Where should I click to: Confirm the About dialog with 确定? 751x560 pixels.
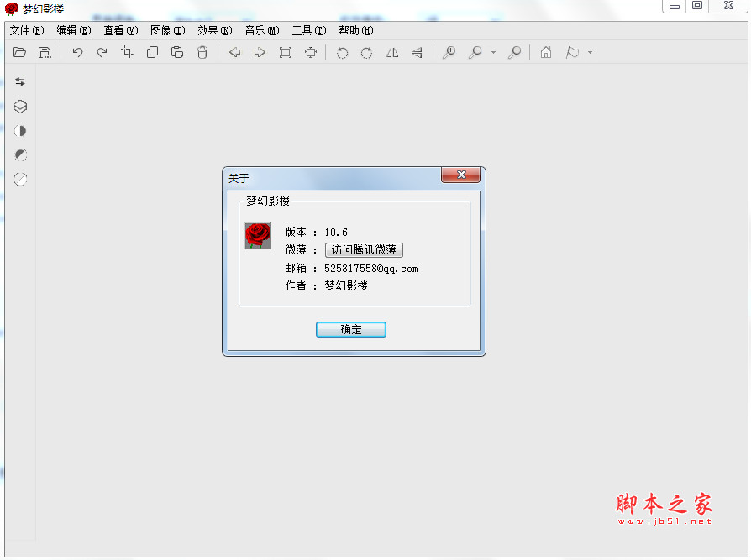(x=351, y=329)
